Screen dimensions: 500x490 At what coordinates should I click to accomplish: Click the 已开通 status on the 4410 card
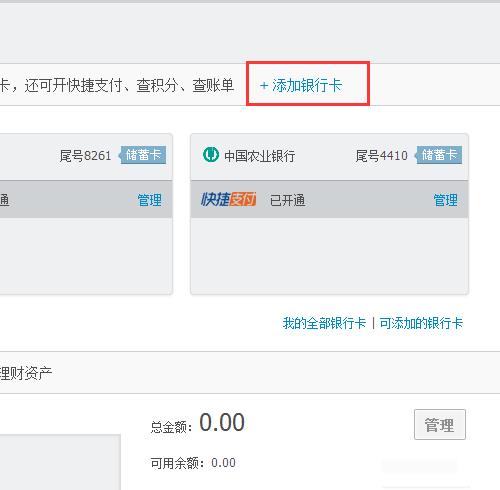click(x=287, y=200)
